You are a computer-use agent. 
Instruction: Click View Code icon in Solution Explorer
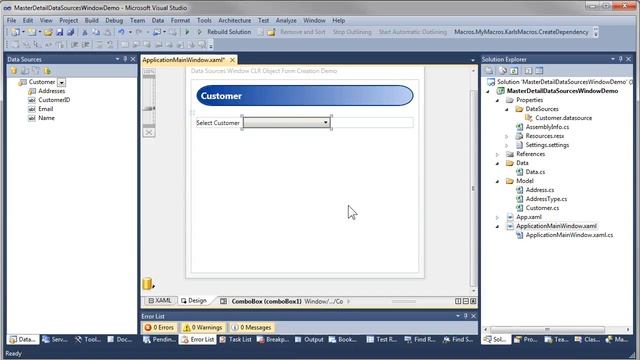pos(528,71)
